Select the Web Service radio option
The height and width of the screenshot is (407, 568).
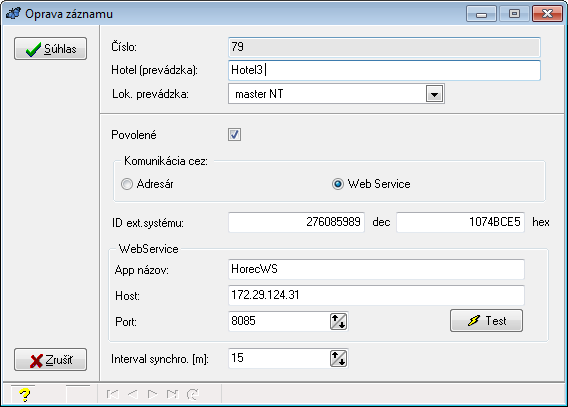338,184
